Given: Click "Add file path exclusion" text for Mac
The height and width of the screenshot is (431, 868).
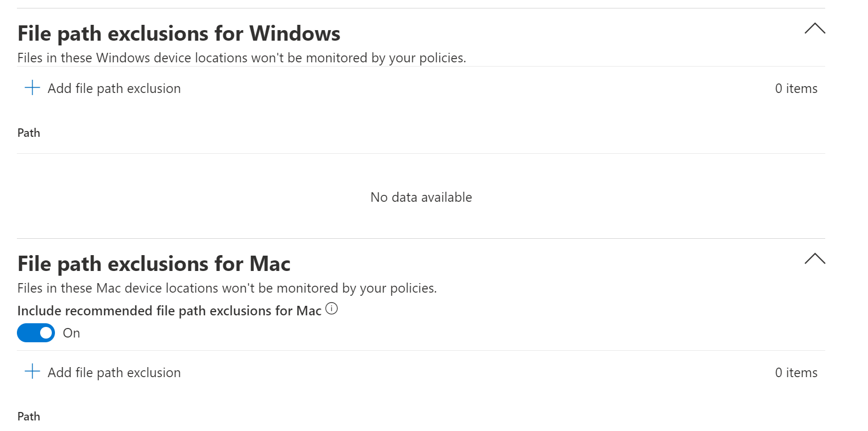Looking at the screenshot, I should click(x=114, y=373).
